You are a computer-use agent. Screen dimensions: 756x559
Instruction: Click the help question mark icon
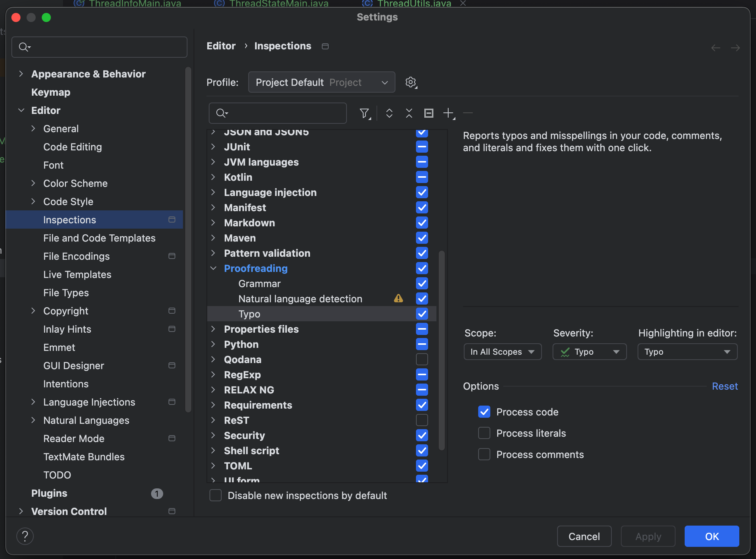click(25, 536)
